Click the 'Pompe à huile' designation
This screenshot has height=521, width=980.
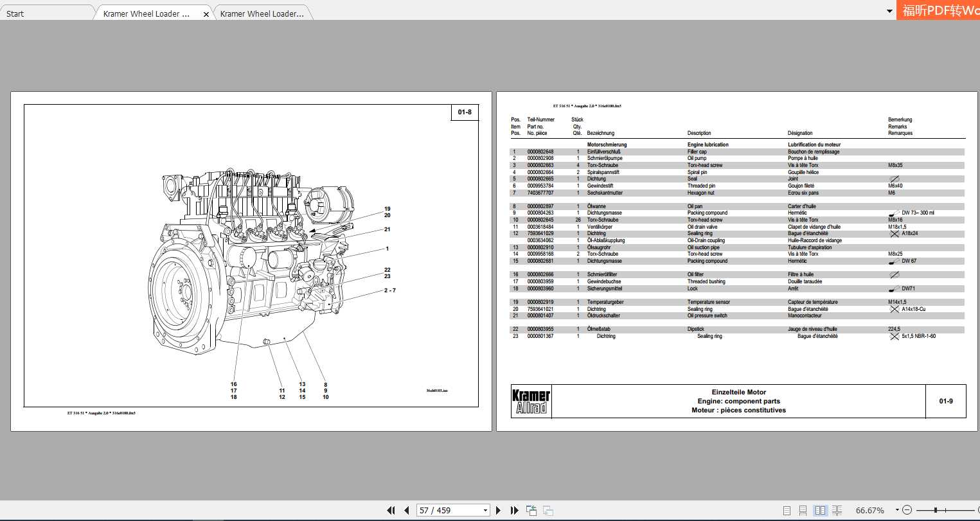[x=803, y=158]
